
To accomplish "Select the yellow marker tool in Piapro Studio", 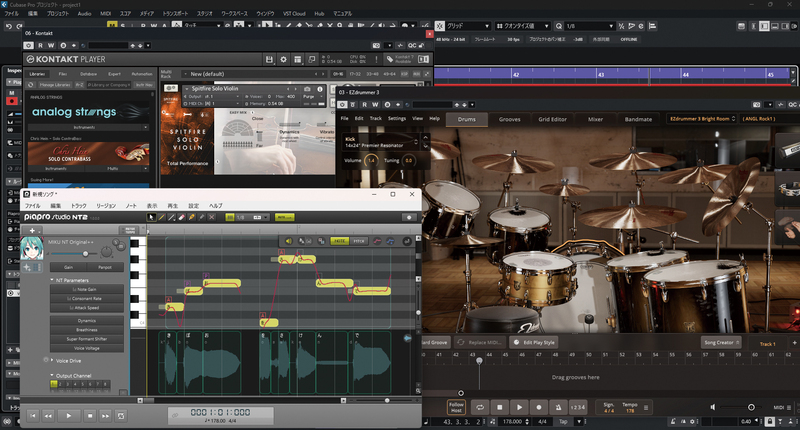I will [x=192, y=217].
